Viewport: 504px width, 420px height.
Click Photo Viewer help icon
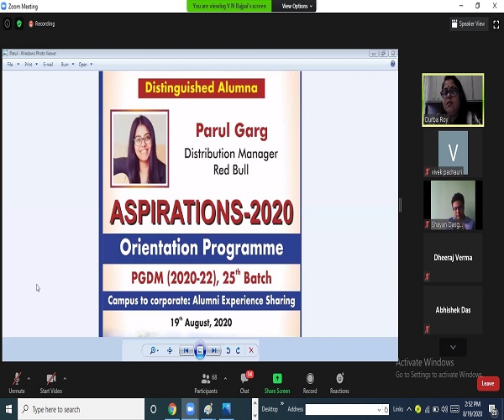tap(392, 64)
